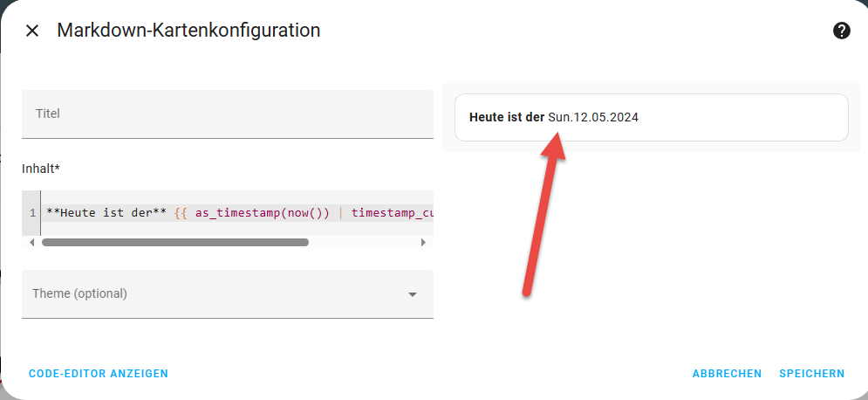Click the opening {{ braces in the template
868x400 pixels.
(181, 212)
